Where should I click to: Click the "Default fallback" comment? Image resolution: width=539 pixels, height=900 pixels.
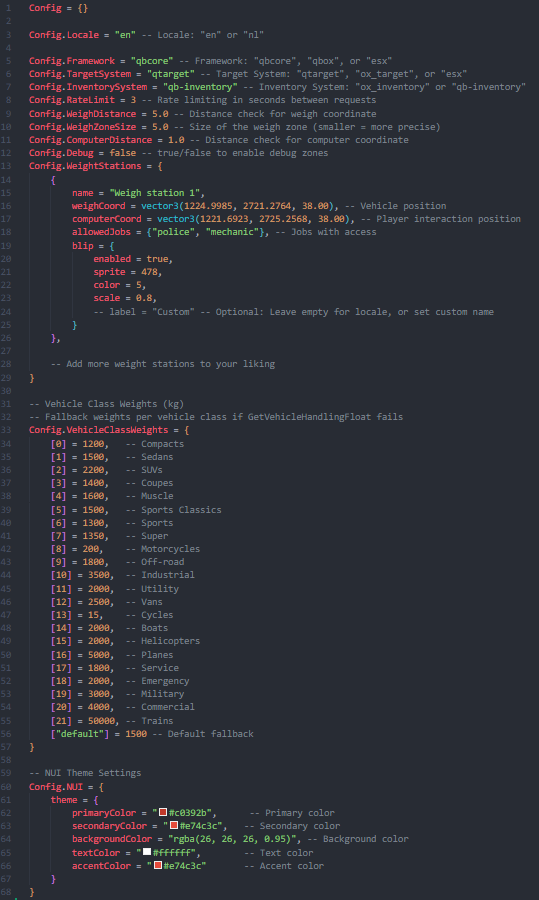point(205,734)
